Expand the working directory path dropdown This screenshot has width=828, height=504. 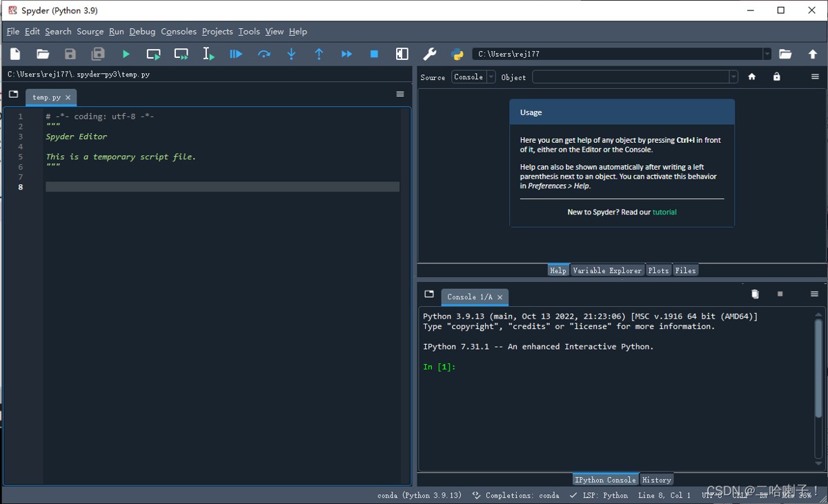coord(767,54)
